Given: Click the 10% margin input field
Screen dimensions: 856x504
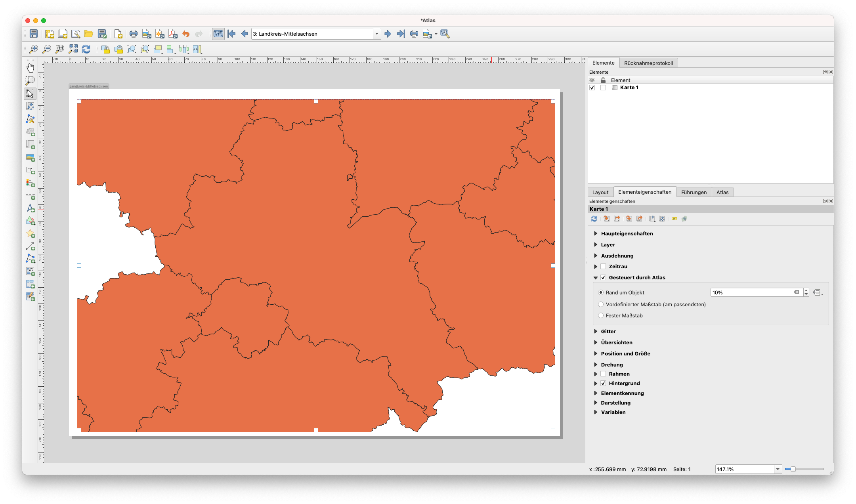Looking at the screenshot, I should [756, 292].
